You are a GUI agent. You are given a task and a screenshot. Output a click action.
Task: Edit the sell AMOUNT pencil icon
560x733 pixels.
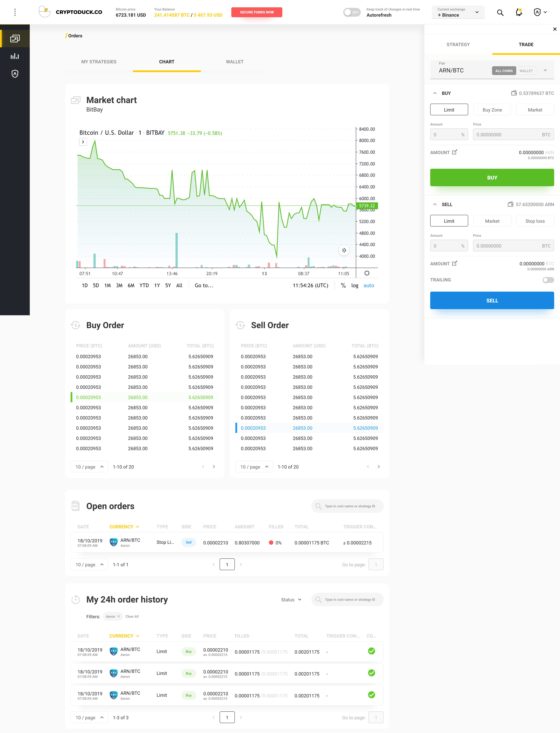(455, 263)
